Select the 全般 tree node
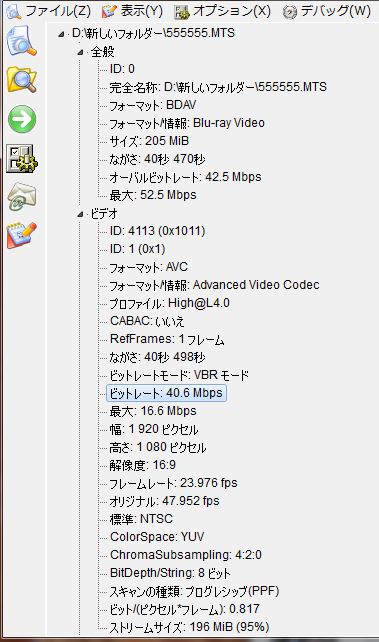379x642 pixels. click(x=102, y=52)
